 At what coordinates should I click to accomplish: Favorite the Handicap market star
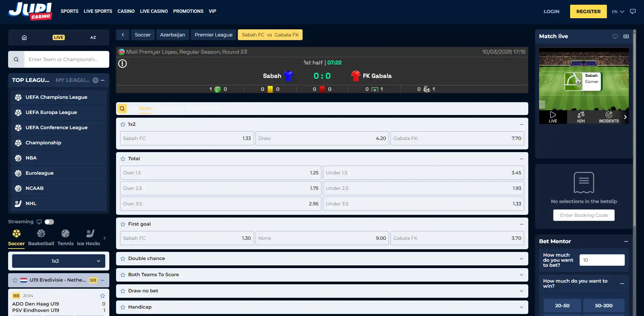pos(123,307)
